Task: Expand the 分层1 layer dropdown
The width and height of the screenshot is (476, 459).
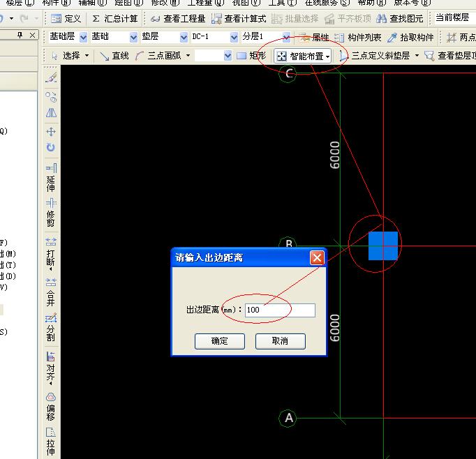Action: 286,38
